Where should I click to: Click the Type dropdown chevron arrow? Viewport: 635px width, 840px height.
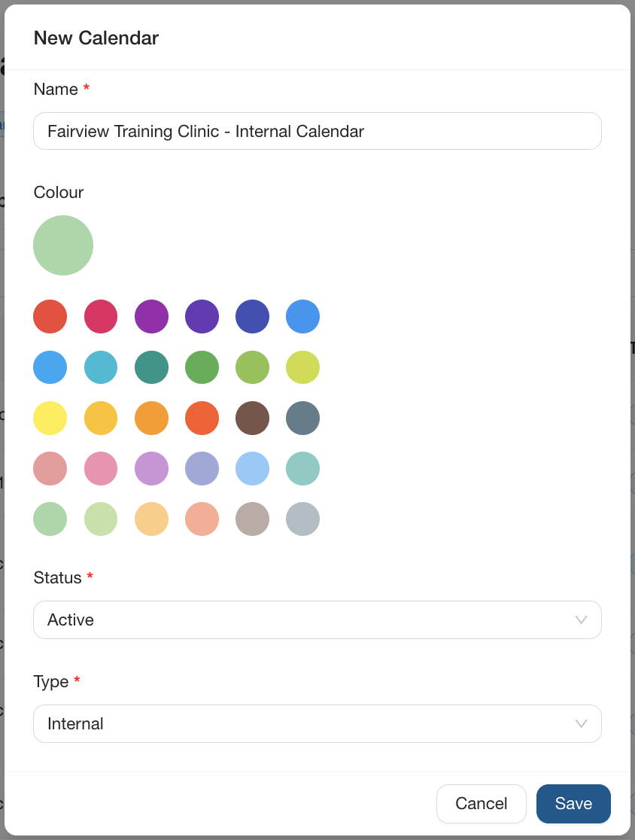(581, 723)
